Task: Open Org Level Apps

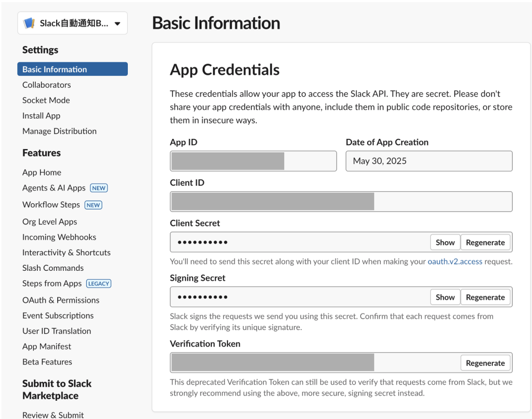Action: tap(49, 221)
